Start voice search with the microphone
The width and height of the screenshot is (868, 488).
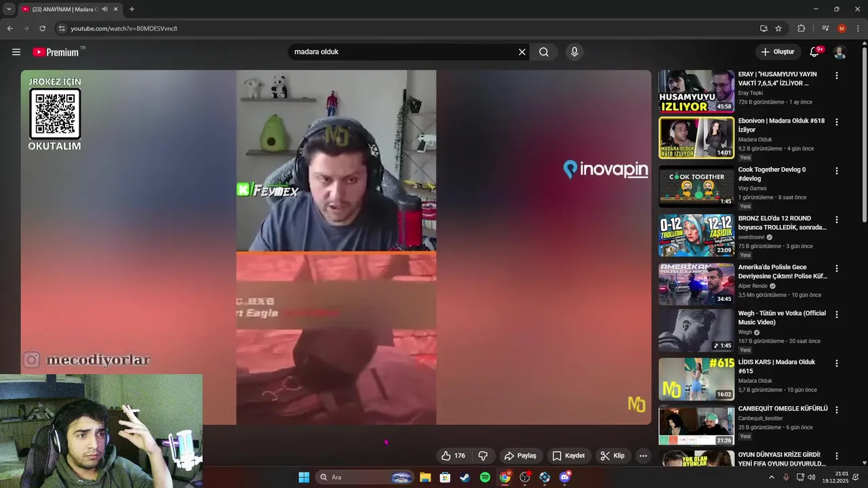coord(574,52)
